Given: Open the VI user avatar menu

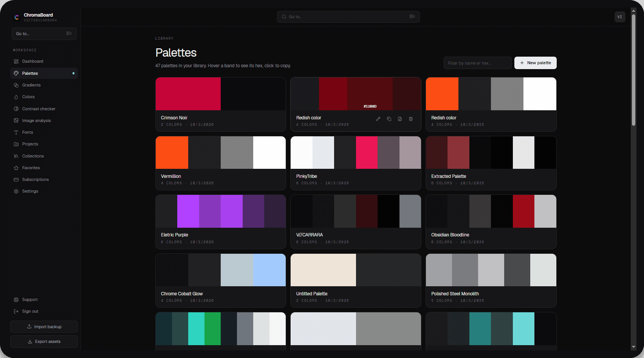Looking at the screenshot, I should point(620,17).
